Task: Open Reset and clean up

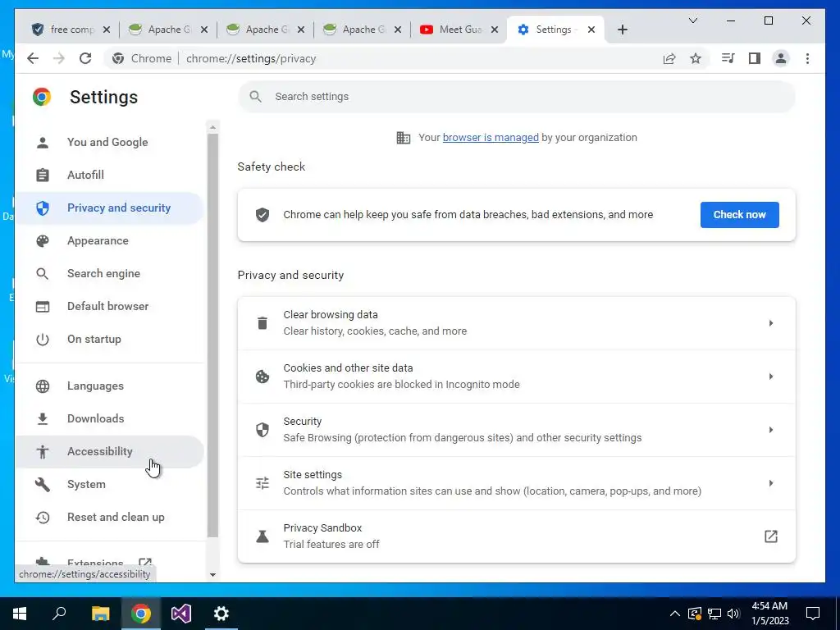Action: pos(109,517)
